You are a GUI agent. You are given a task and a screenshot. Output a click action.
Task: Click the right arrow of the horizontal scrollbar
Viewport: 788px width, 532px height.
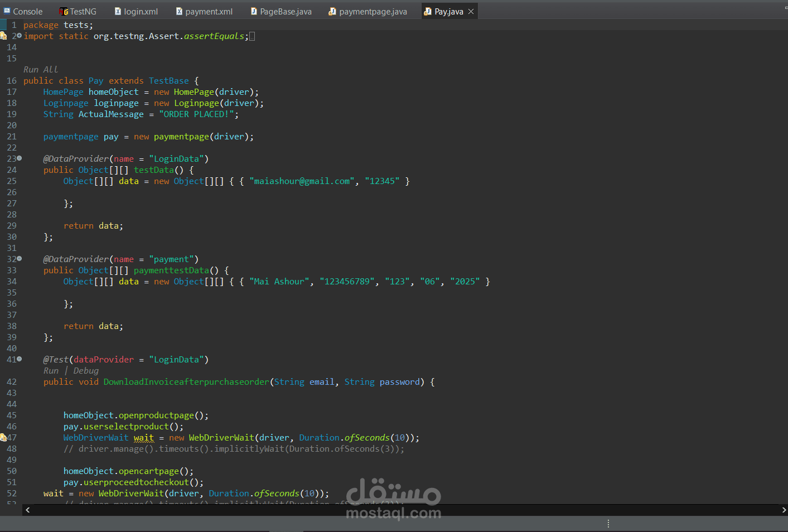(x=783, y=510)
